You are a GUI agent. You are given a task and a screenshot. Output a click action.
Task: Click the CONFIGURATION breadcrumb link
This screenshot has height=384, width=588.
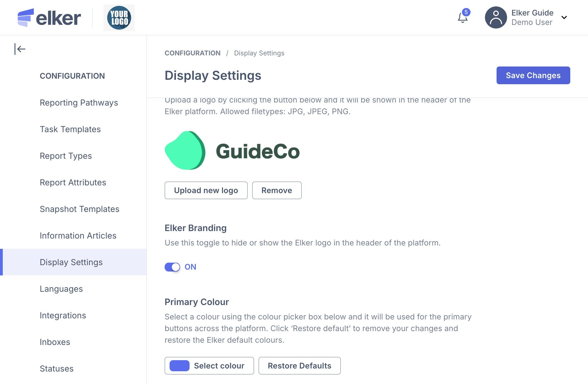point(193,53)
